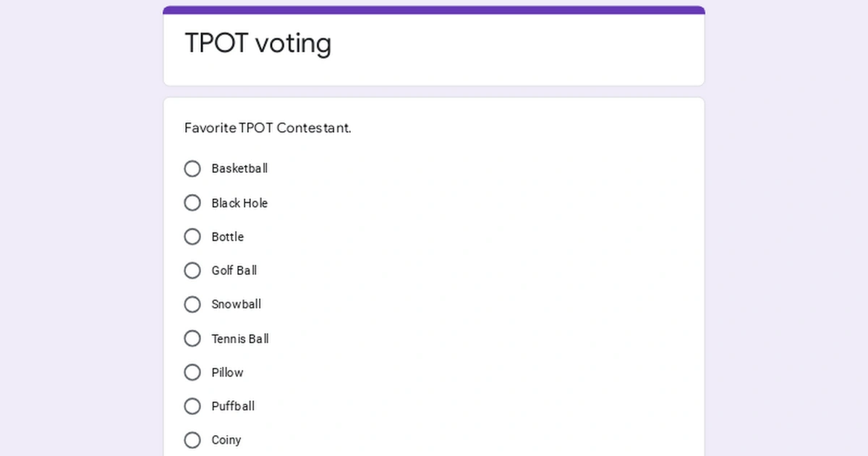
Task: Vote for Coiny
Action: coord(192,440)
